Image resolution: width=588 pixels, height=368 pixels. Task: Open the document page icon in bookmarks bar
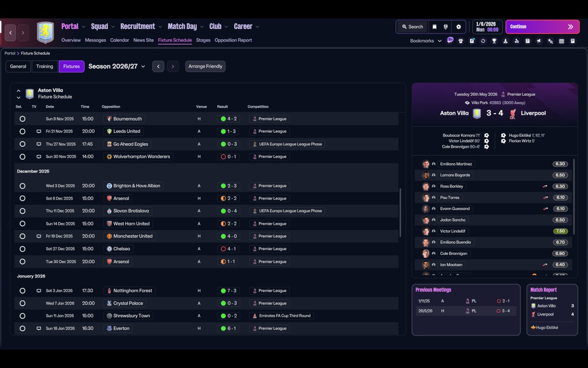(528, 41)
